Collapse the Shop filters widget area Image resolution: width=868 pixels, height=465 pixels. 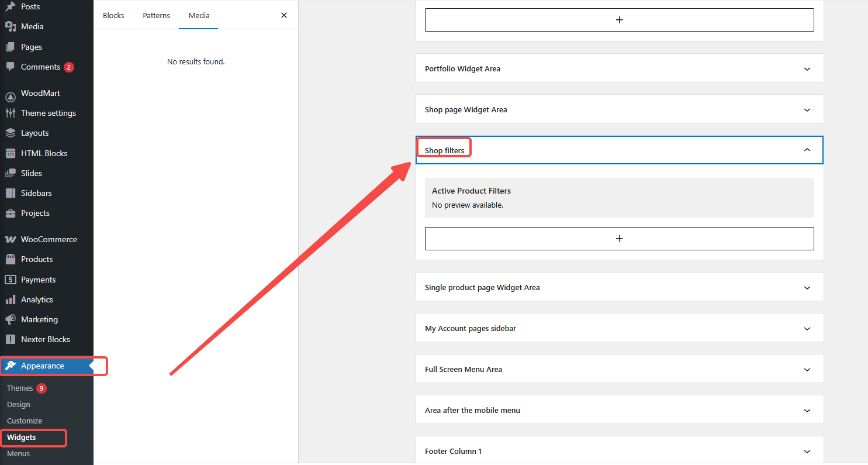click(807, 150)
